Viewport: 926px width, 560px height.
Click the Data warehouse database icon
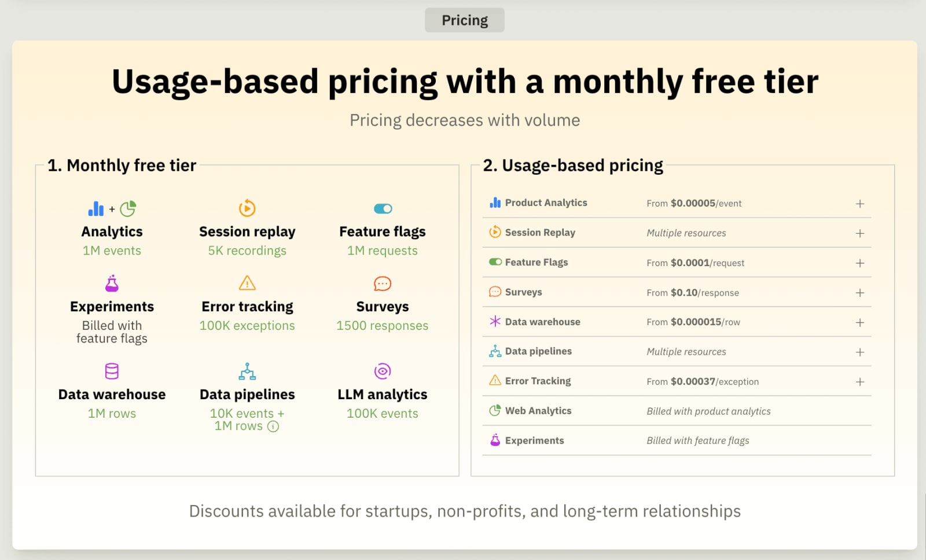click(x=112, y=371)
